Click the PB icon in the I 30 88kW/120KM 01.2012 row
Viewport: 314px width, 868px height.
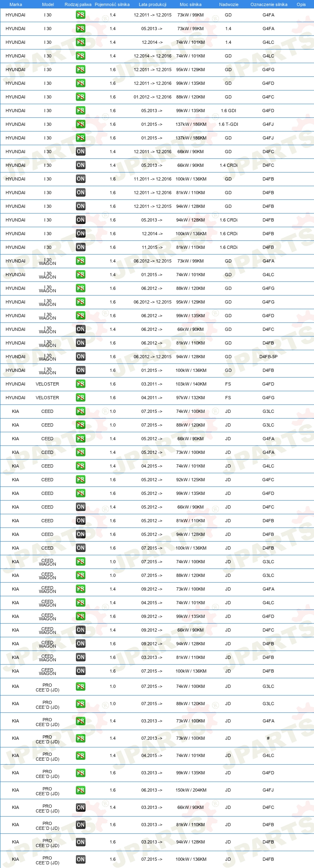tap(81, 97)
